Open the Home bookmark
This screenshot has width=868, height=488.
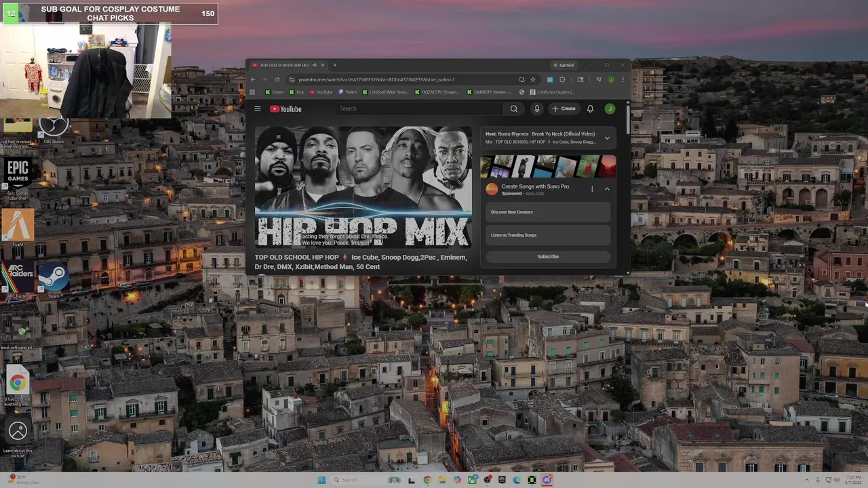point(274,92)
